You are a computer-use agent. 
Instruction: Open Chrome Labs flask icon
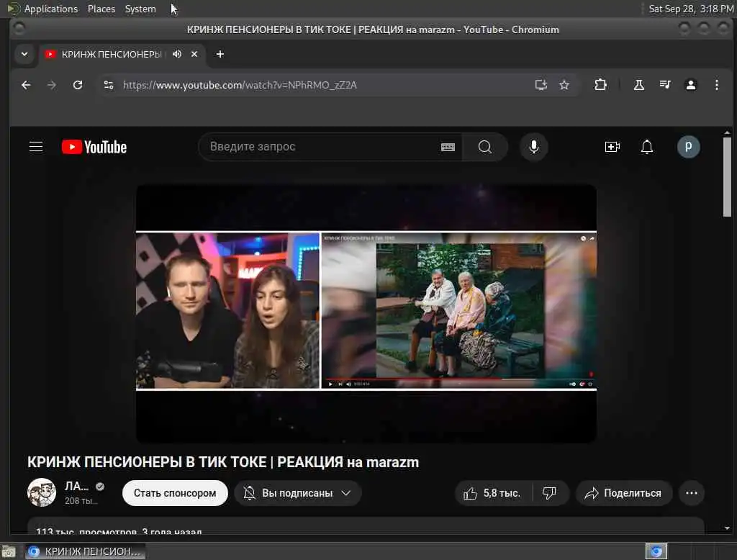point(639,85)
